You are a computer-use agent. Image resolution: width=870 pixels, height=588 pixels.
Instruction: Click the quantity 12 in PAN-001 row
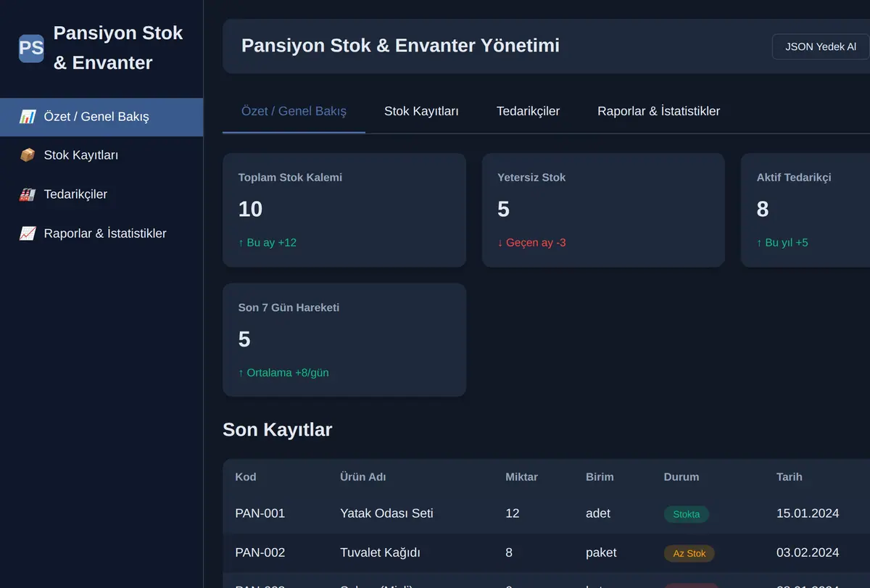coord(513,513)
